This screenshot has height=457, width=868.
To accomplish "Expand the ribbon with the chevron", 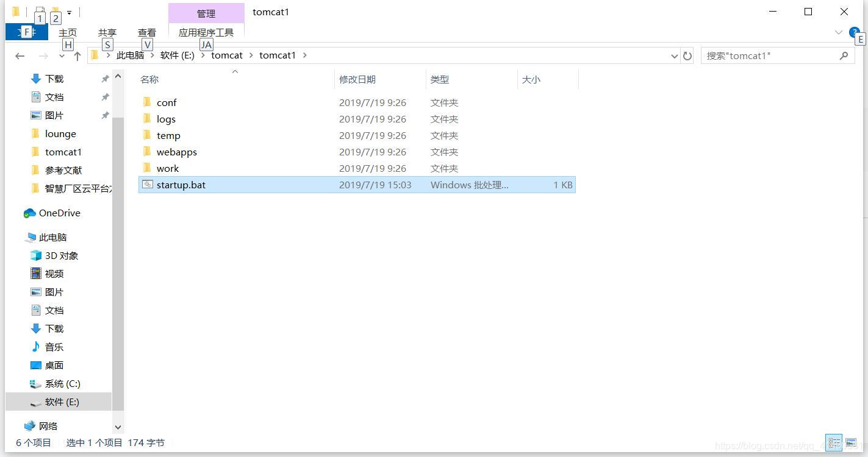I will point(839,32).
